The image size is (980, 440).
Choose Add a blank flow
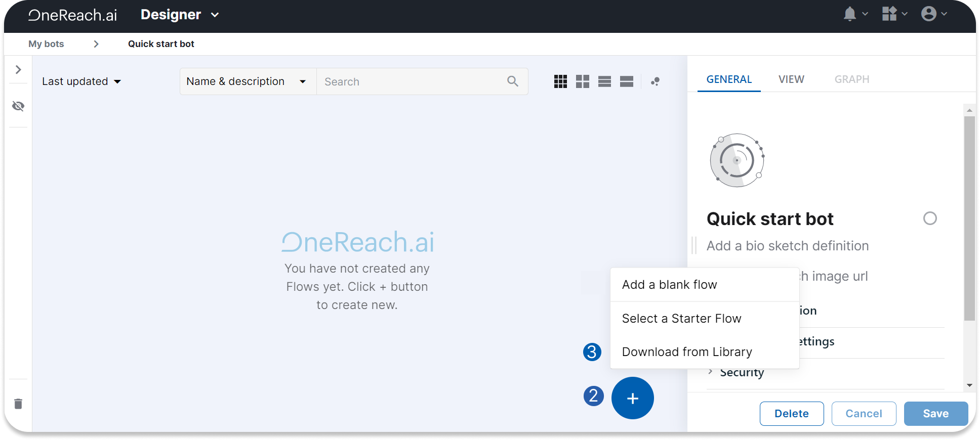tap(669, 285)
